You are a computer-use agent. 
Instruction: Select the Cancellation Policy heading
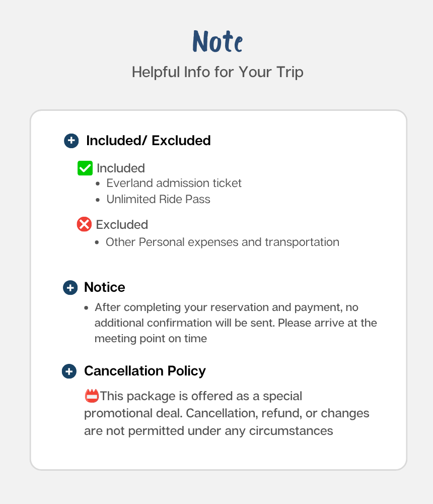(x=145, y=371)
